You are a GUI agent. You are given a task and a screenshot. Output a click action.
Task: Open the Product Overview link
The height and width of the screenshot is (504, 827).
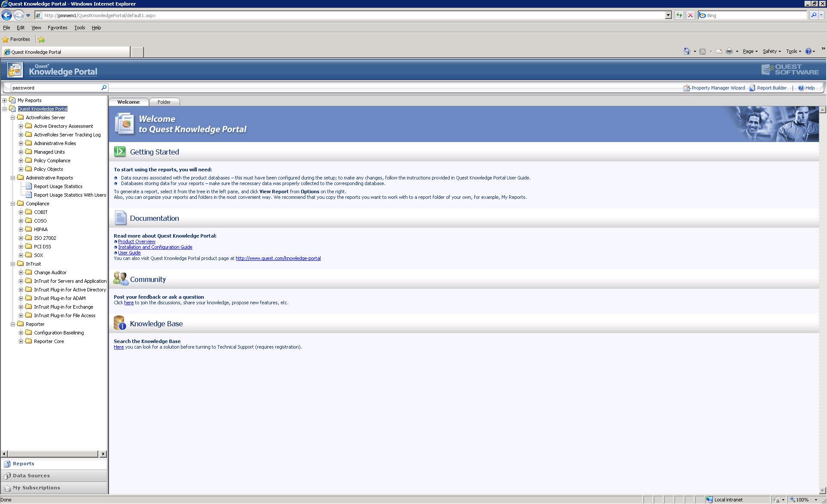tap(137, 241)
